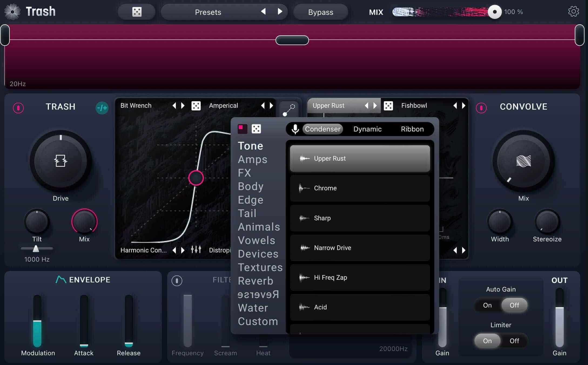
Task: Randomize the impulse next to Upper Rust
Action: pos(388,106)
